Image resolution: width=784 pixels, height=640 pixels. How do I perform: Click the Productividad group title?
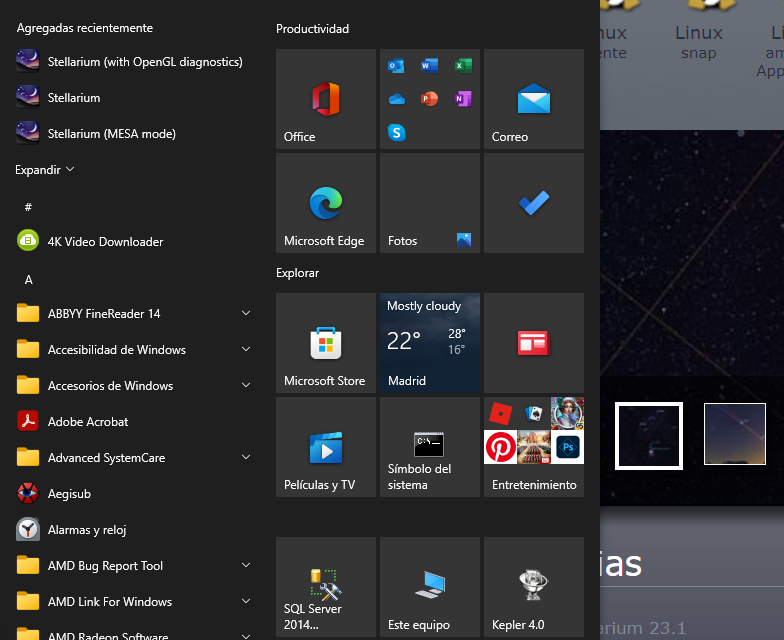(312, 29)
